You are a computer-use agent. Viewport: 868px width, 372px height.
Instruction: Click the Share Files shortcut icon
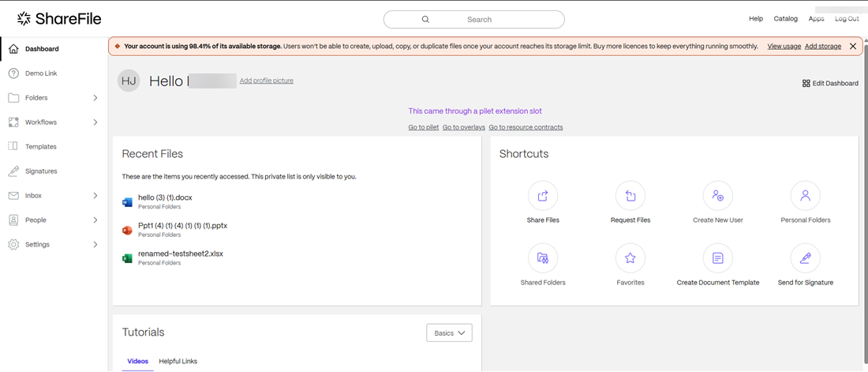(543, 196)
